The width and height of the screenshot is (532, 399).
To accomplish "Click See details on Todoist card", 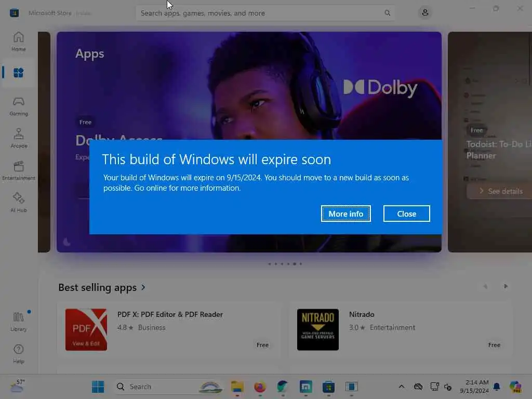I will coord(501,191).
